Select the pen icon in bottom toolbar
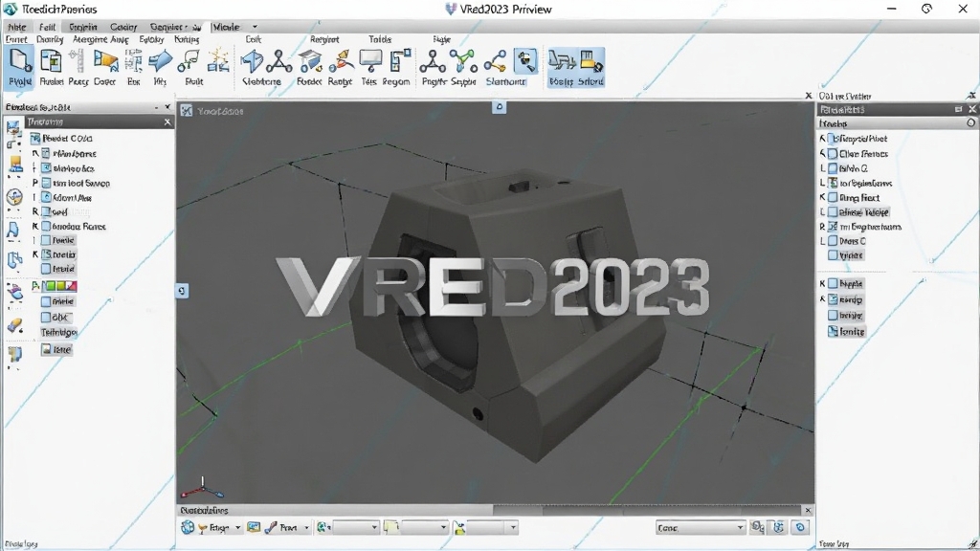 (x=271, y=528)
